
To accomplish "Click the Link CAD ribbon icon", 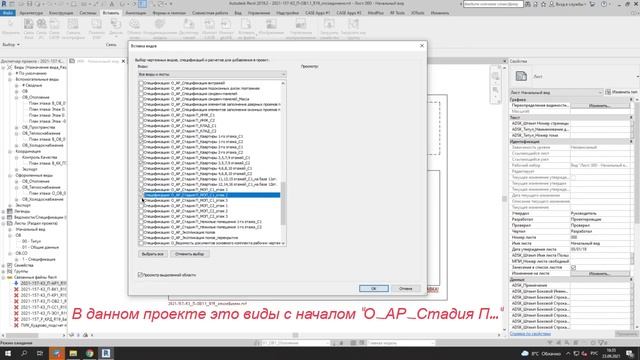I will coord(54,24).
